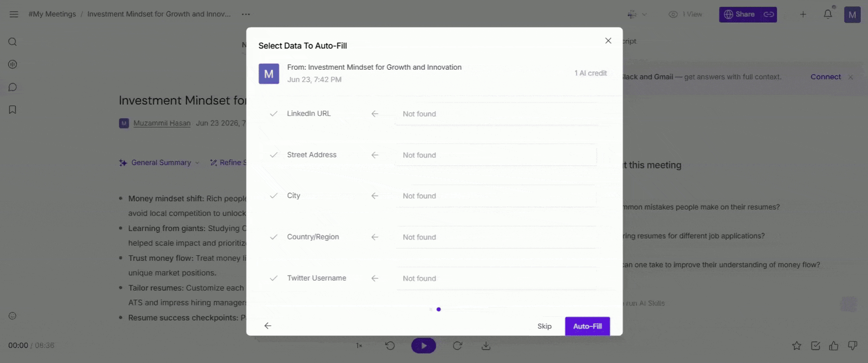Toggle the Street Address checkmark
Viewport: 868px width, 363px height.
(274, 155)
